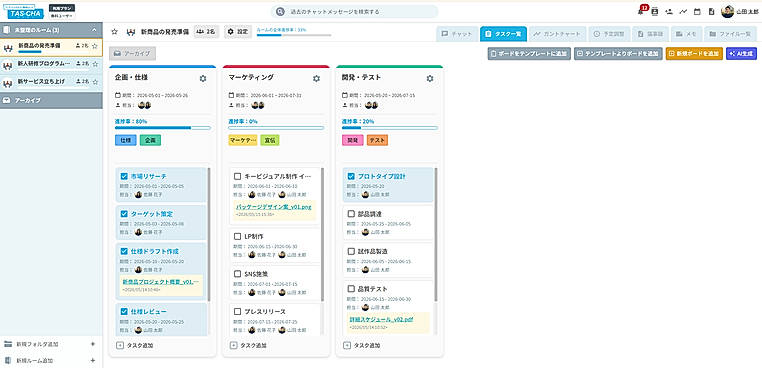This screenshot has width=762, height=368.
Task: Collapse the 未整理のルーム (3) section
Action: tap(51, 30)
